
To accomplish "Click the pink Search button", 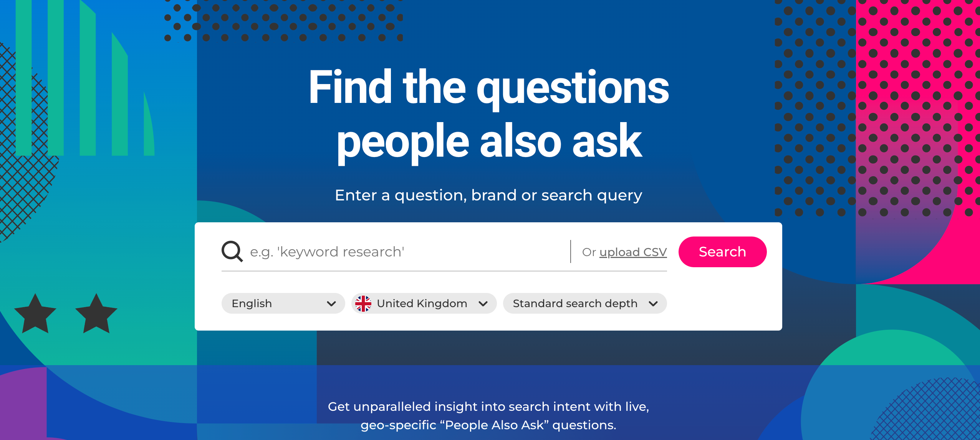I will point(722,251).
